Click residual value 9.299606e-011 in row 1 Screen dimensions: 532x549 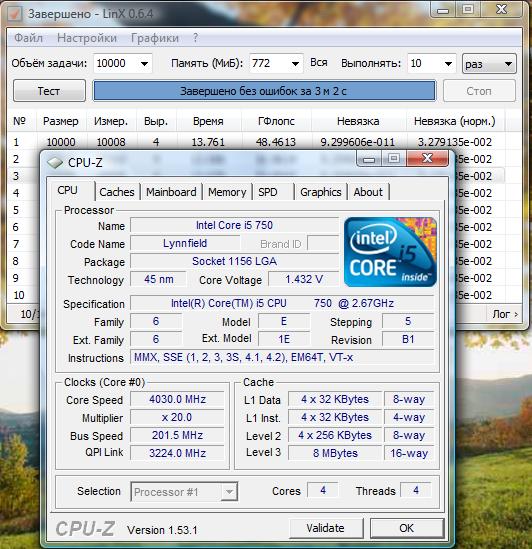pyautogui.click(x=358, y=142)
